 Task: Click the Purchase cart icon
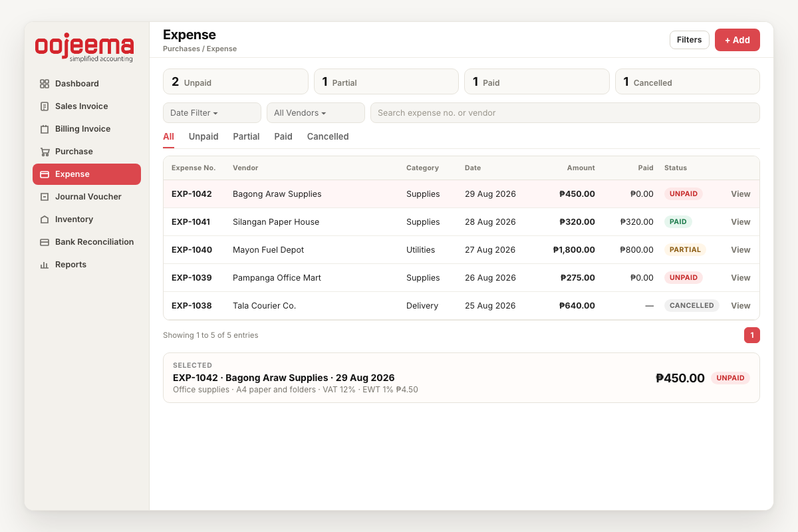click(45, 152)
